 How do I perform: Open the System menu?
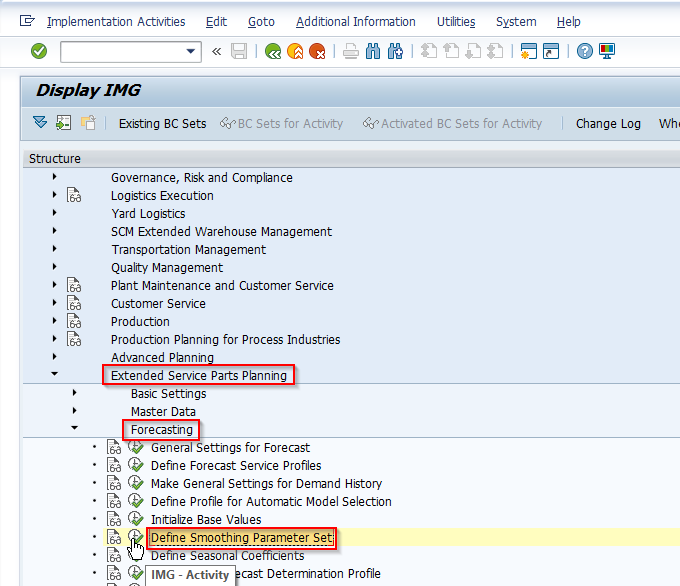(x=516, y=22)
